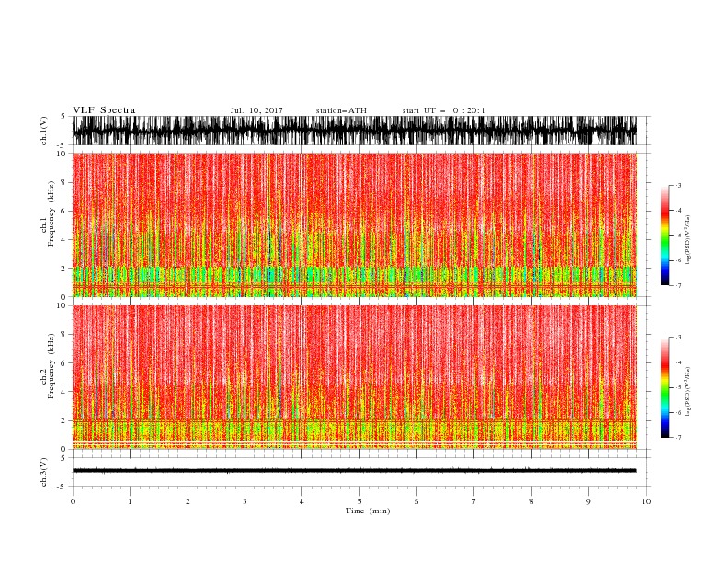The height and width of the screenshot is (563, 728).
Task: Click the "7" tick on the Time axis
Action: point(474,501)
